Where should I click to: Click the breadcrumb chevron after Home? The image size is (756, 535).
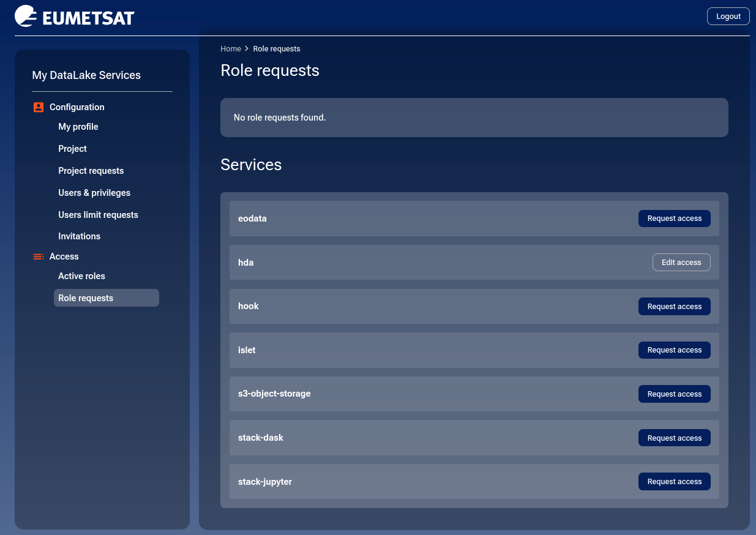pos(247,48)
